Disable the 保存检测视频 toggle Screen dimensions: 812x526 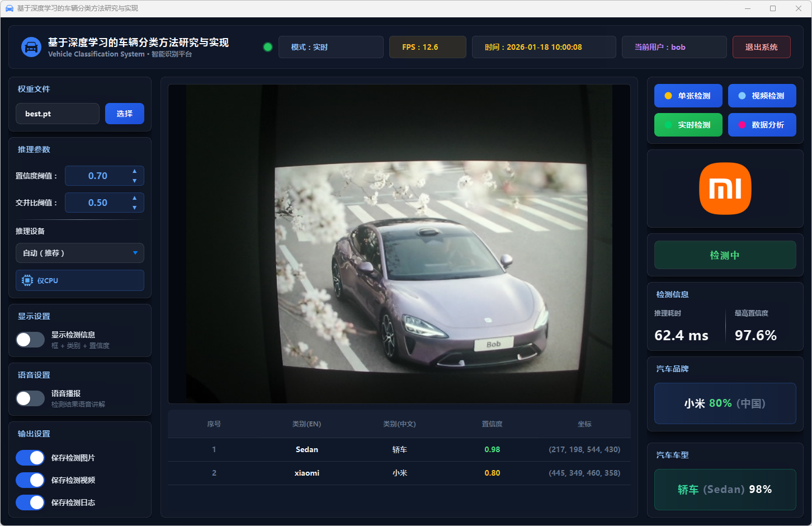click(x=30, y=480)
